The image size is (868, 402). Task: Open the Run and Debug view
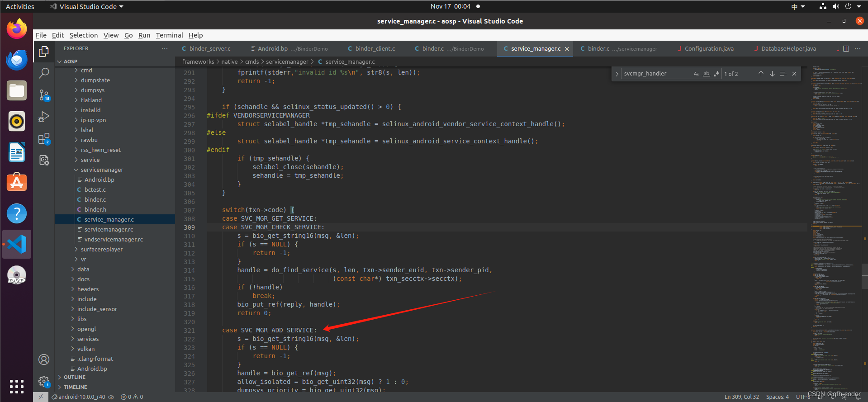44,117
